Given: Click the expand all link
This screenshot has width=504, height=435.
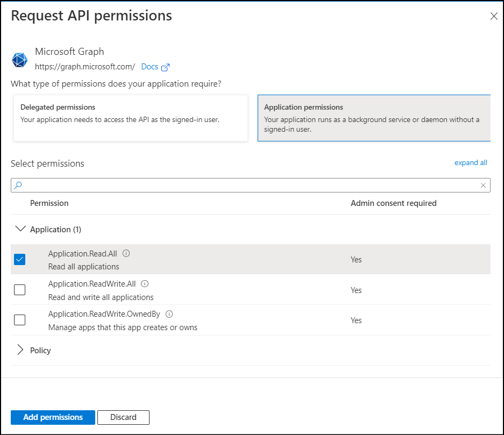Looking at the screenshot, I should 470,162.
